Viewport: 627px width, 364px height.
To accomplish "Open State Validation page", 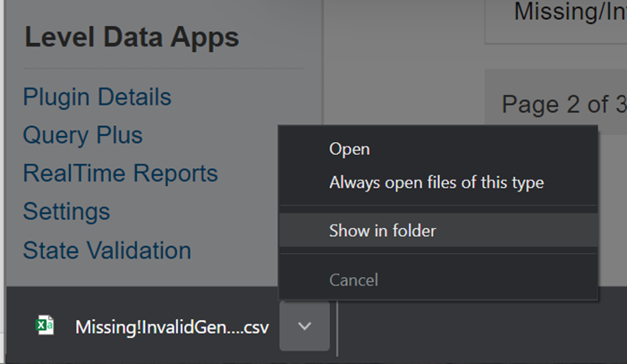I will (x=107, y=250).
